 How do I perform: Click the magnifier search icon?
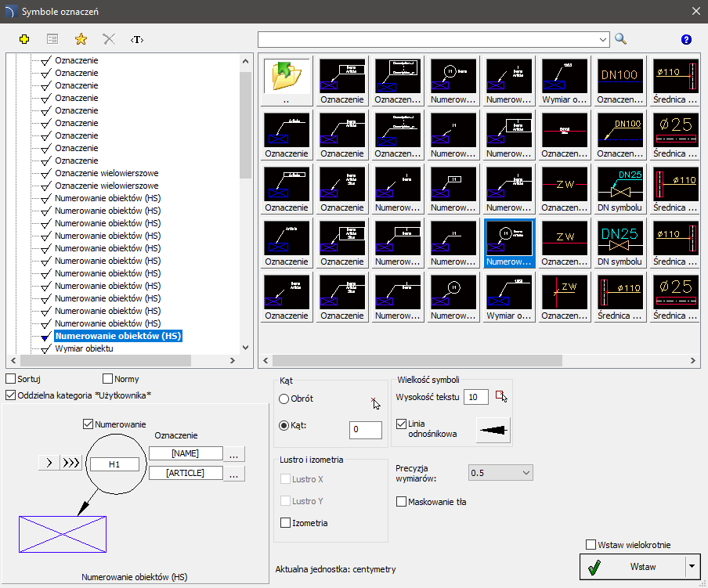(621, 38)
